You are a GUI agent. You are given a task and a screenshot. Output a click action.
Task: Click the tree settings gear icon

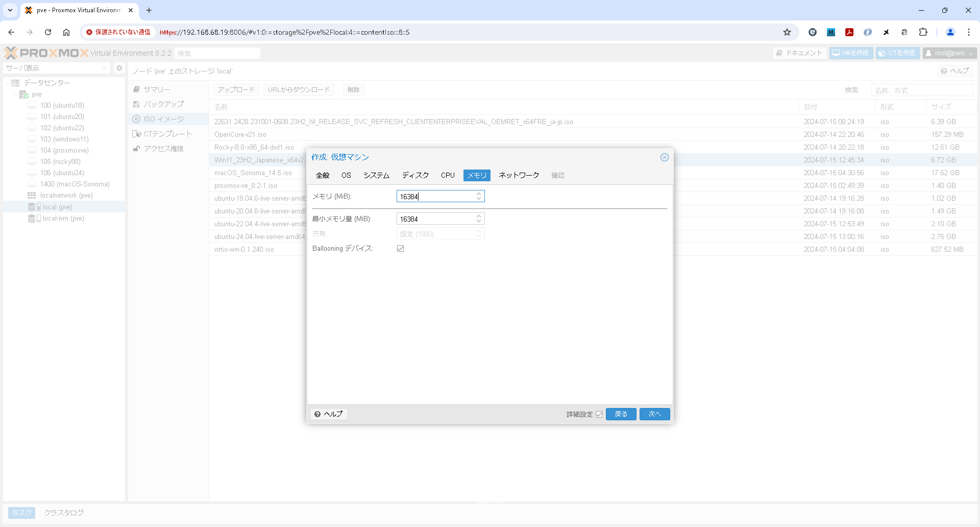click(119, 68)
